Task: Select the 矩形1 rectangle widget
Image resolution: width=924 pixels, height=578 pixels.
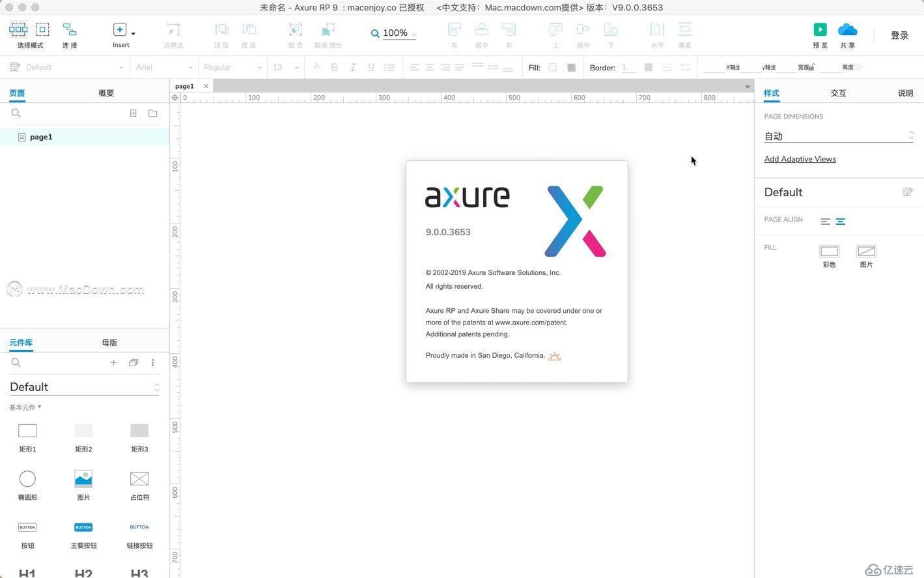Action: [x=27, y=437]
